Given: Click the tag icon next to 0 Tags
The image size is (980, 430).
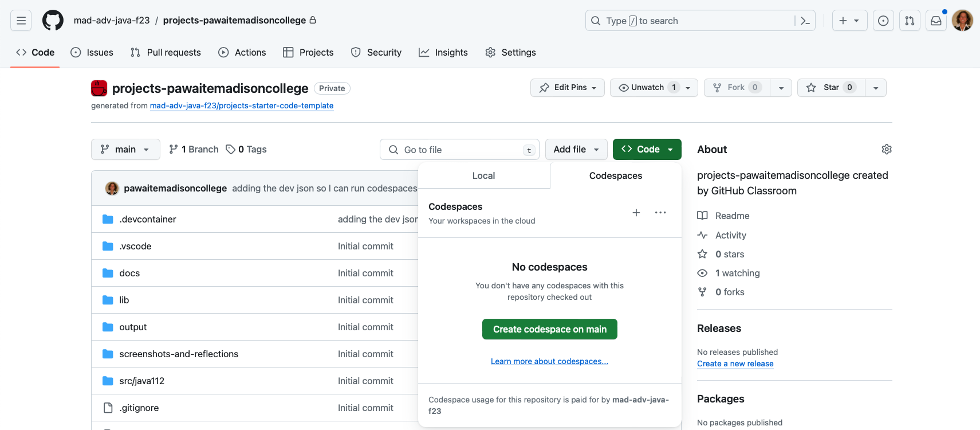Looking at the screenshot, I should tap(230, 149).
